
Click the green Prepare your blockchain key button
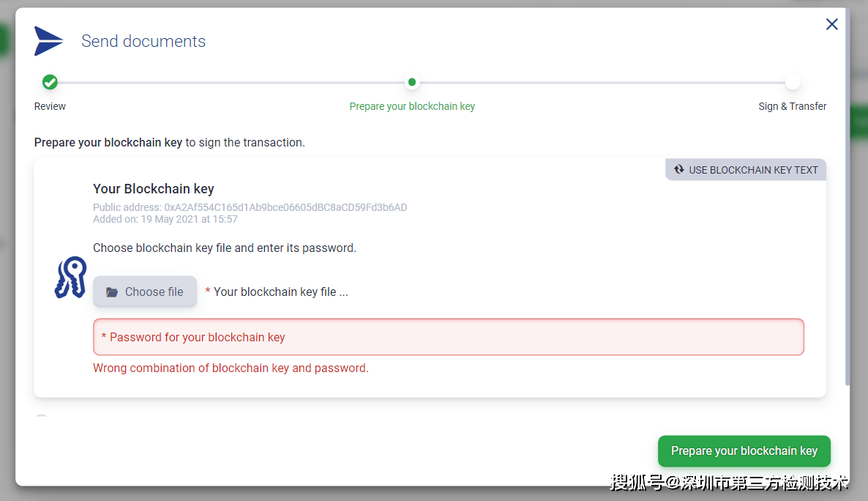coord(744,451)
